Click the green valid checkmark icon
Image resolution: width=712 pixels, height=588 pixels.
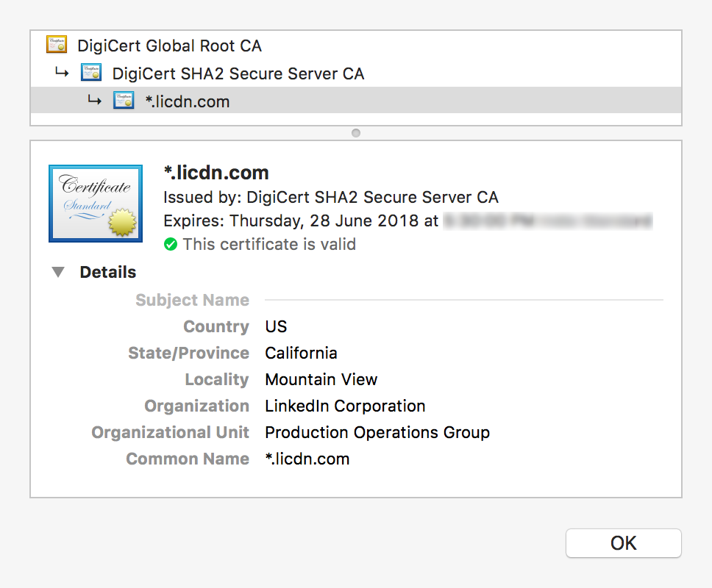171,244
